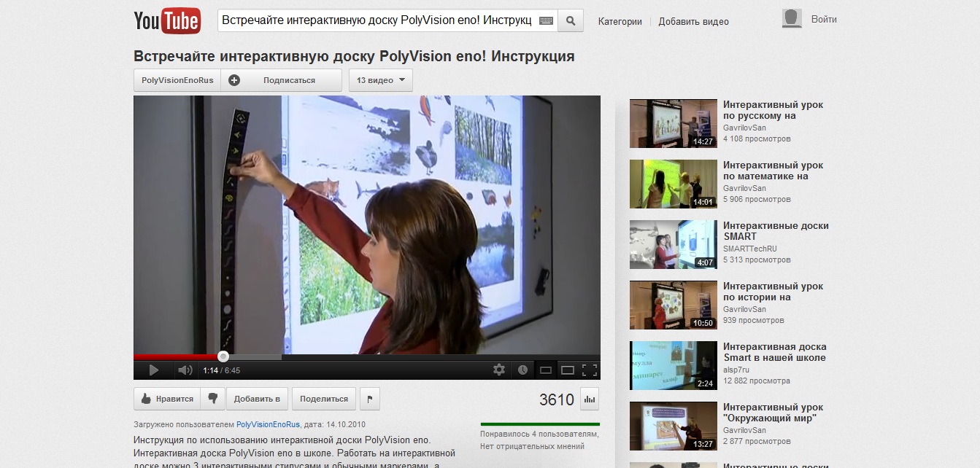Click the alsp7ru channel name
Image resolution: width=980 pixels, height=468 pixels.
pyautogui.click(x=737, y=370)
